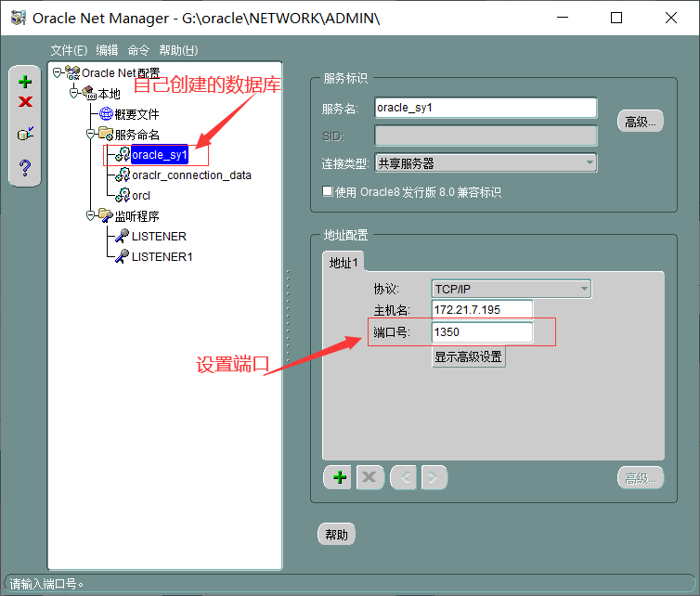Select 本地 label in the tree

(x=110, y=94)
